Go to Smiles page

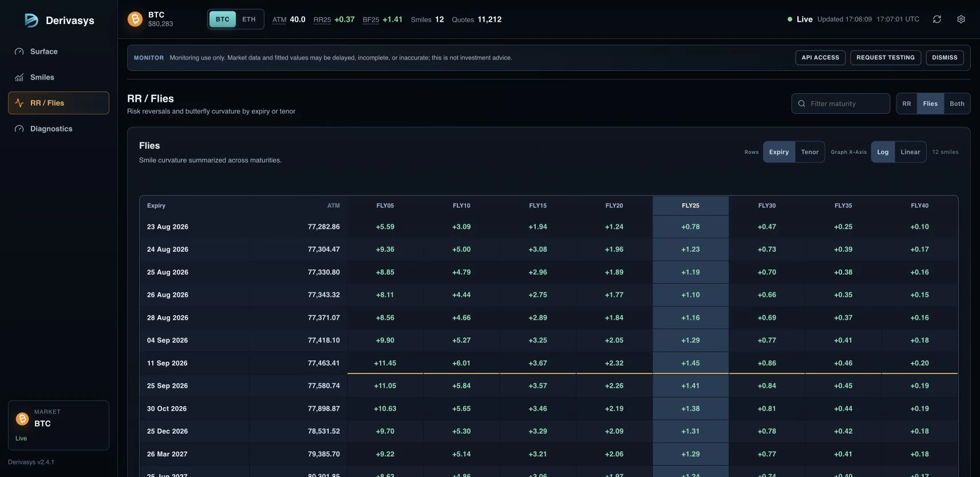[58, 77]
